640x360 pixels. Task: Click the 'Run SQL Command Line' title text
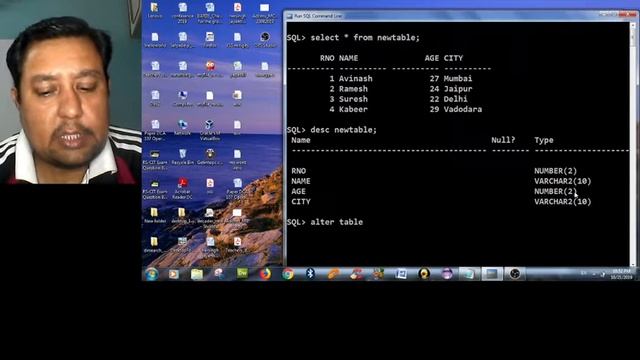click(x=318, y=16)
